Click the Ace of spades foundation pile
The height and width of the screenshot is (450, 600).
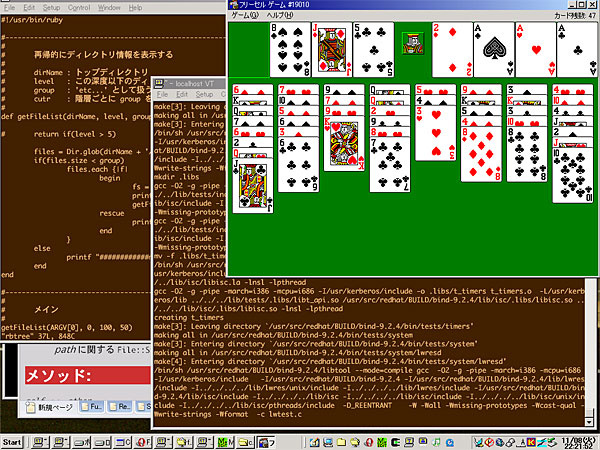click(496, 48)
